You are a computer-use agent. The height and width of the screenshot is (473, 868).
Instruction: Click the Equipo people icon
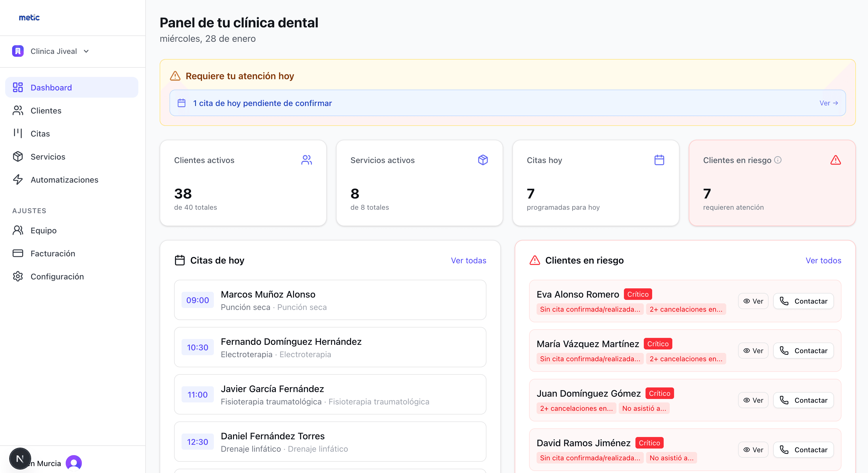click(x=18, y=230)
